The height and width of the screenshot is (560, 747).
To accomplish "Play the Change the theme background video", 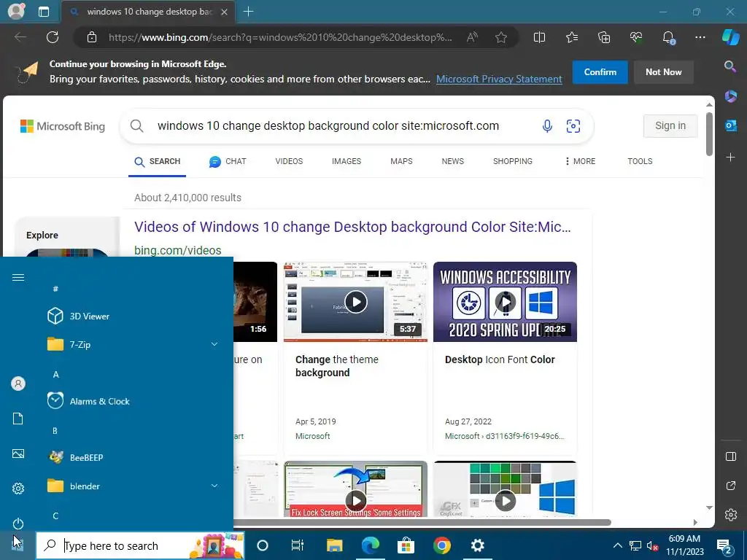I will point(355,302).
